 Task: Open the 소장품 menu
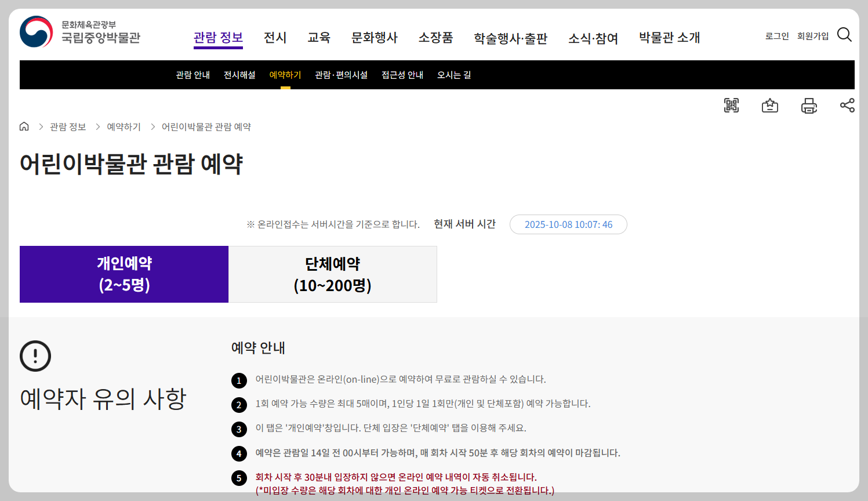pos(435,37)
